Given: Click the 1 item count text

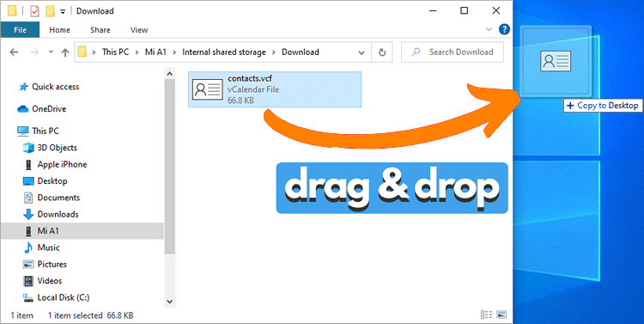Looking at the screenshot, I should [21, 315].
